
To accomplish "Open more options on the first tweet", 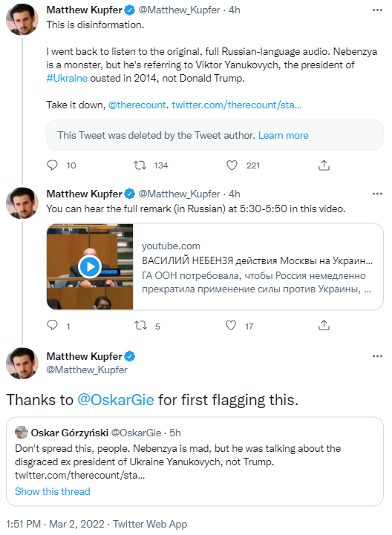I will point(377,10).
